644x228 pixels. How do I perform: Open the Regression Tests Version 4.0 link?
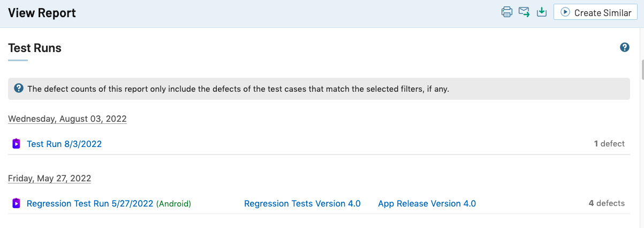[x=302, y=203]
